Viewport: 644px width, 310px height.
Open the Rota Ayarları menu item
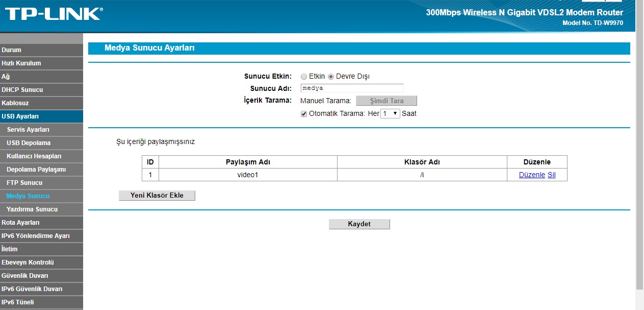click(41, 223)
